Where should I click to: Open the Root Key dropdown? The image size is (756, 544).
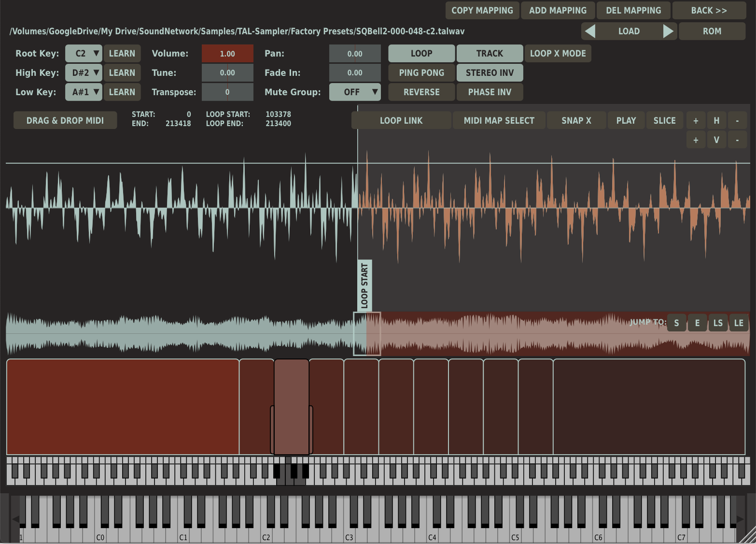[84, 54]
